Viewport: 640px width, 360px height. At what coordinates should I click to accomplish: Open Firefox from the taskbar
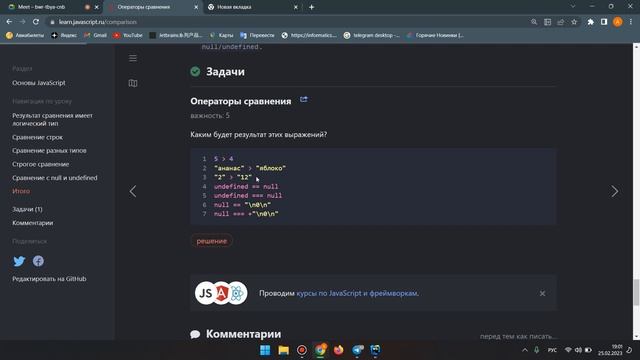(338, 350)
